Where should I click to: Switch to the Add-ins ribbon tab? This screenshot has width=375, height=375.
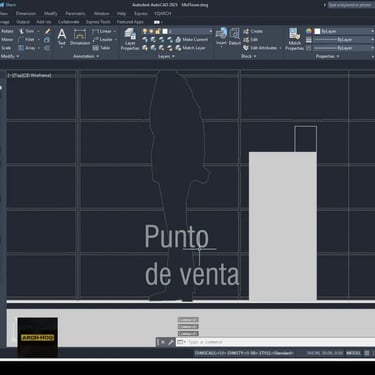(x=44, y=22)
